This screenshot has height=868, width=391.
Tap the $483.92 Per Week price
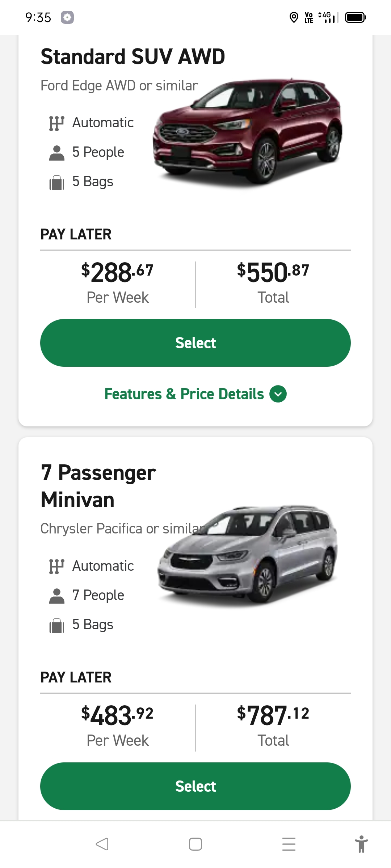pos(117,715)
